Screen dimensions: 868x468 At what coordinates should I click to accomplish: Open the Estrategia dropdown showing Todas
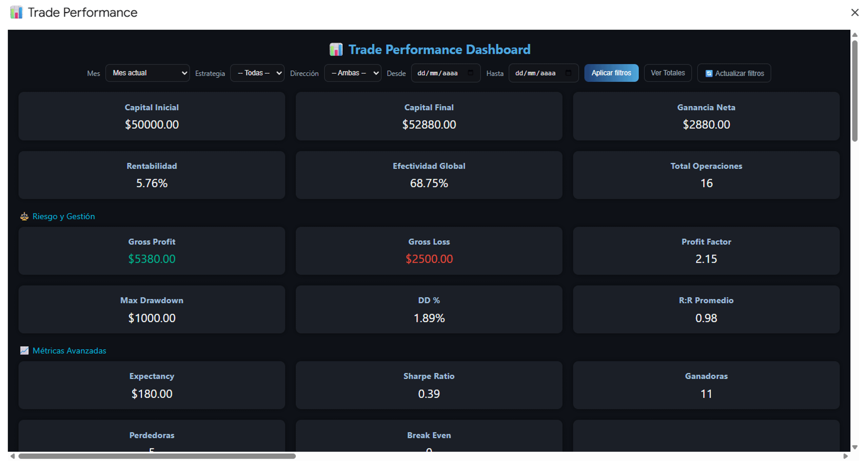pos(257,73)
